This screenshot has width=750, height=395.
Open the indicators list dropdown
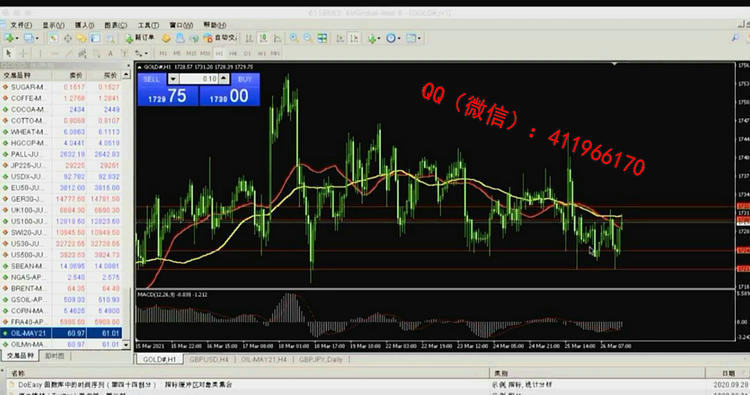pyautogui.click(x=374, y=38)
